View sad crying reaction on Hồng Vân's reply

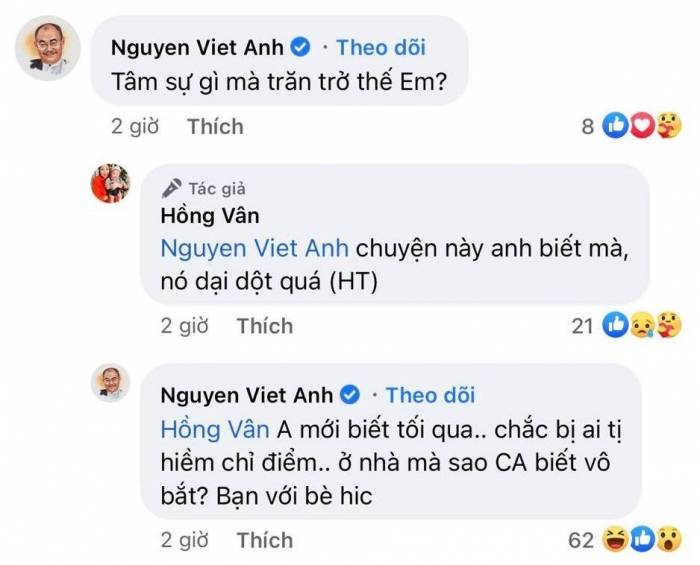click(x=642, y=325)
